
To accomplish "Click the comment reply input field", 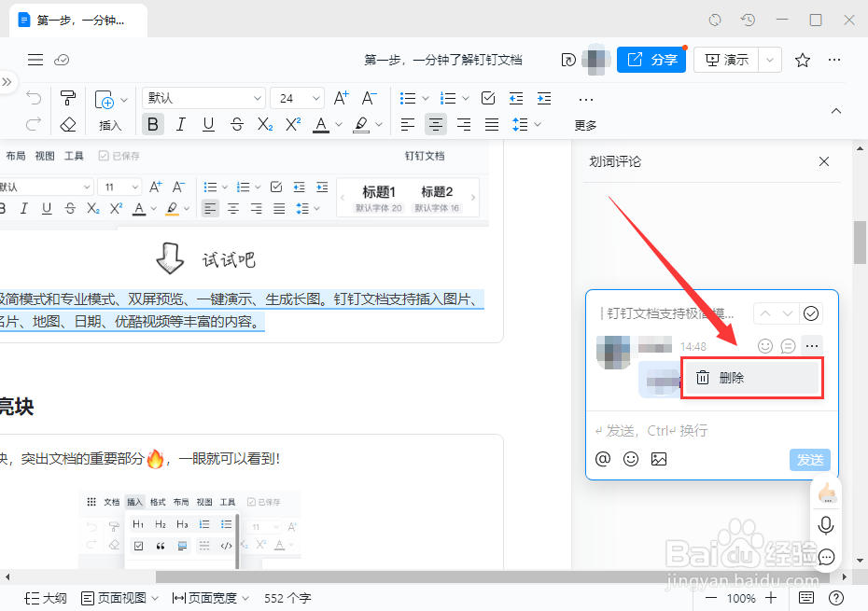I will pos(712,431).
